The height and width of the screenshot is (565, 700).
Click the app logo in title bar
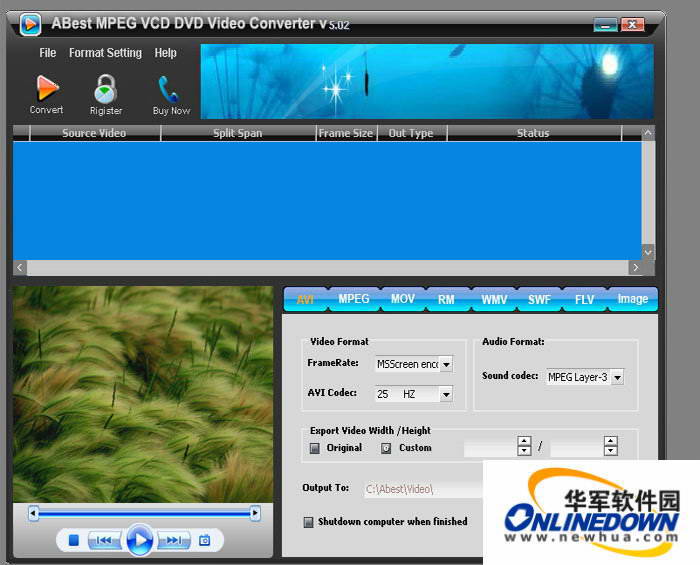click(x=30, y=24)
